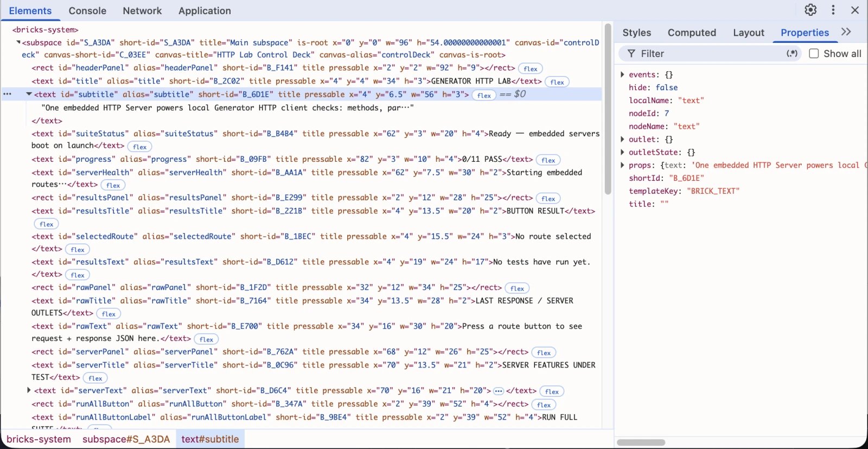This screenshot has width=868, height=449.
Task: Expand the outlet property
Action: tap(622, 139)
